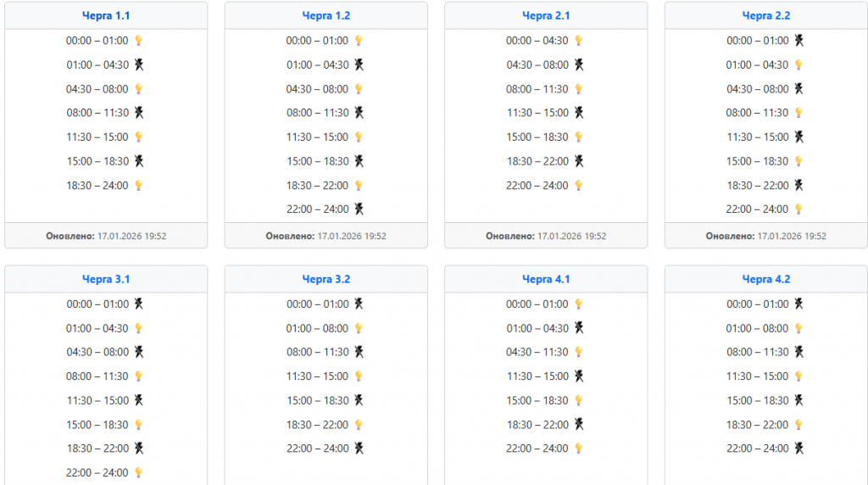
Task: Click the power-off icon for 00:00 – 01:00 in Черга 2.2
Action: point(798,41)
